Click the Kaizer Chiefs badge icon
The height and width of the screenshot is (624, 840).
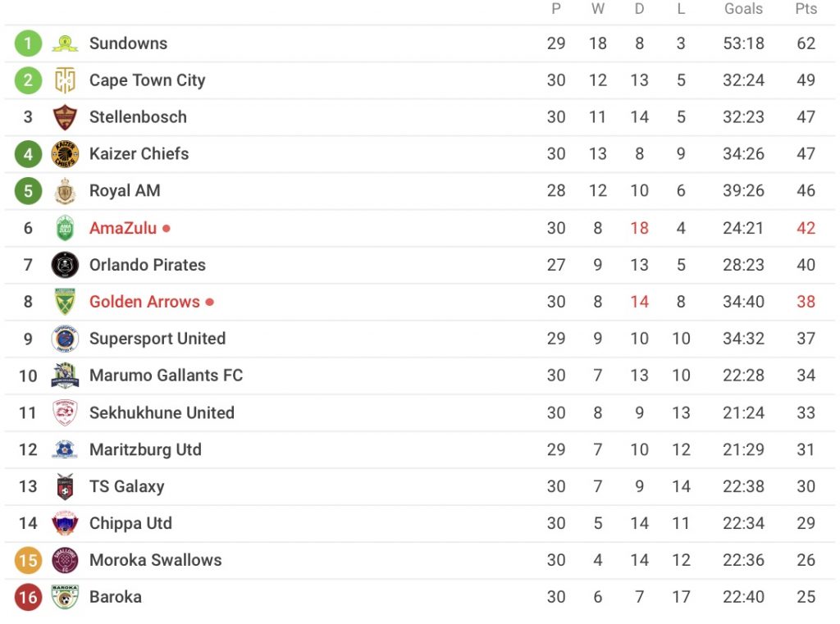65,154
